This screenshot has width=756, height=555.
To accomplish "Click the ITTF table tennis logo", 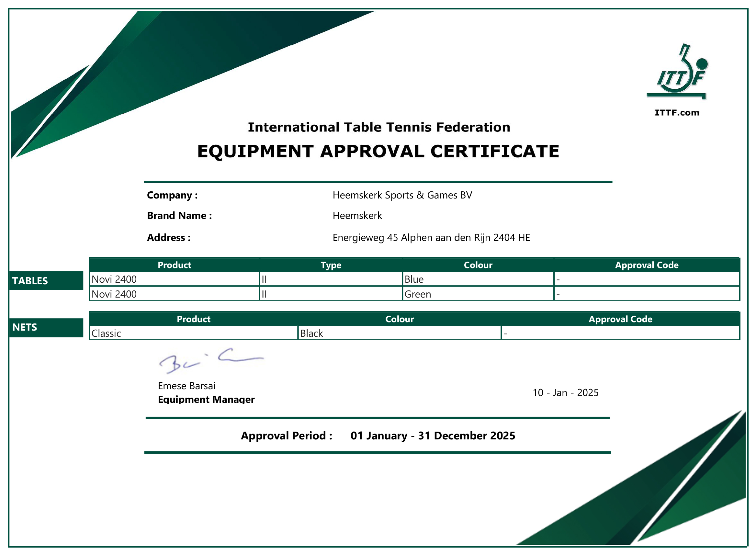I will coord(677,72).
